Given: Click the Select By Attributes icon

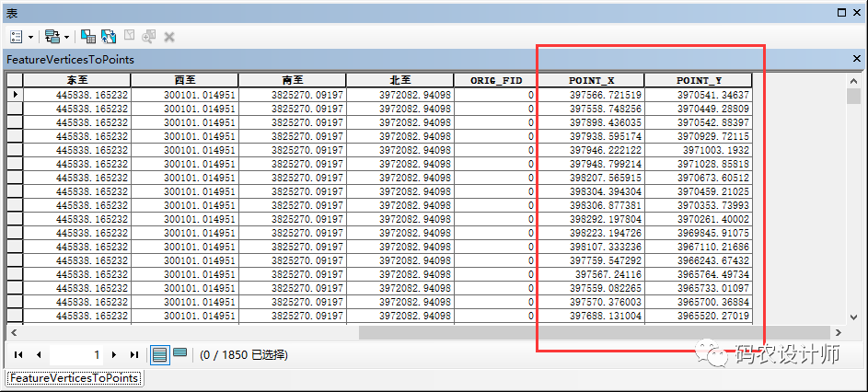Looking at the screenshot, I should (88, 37).
